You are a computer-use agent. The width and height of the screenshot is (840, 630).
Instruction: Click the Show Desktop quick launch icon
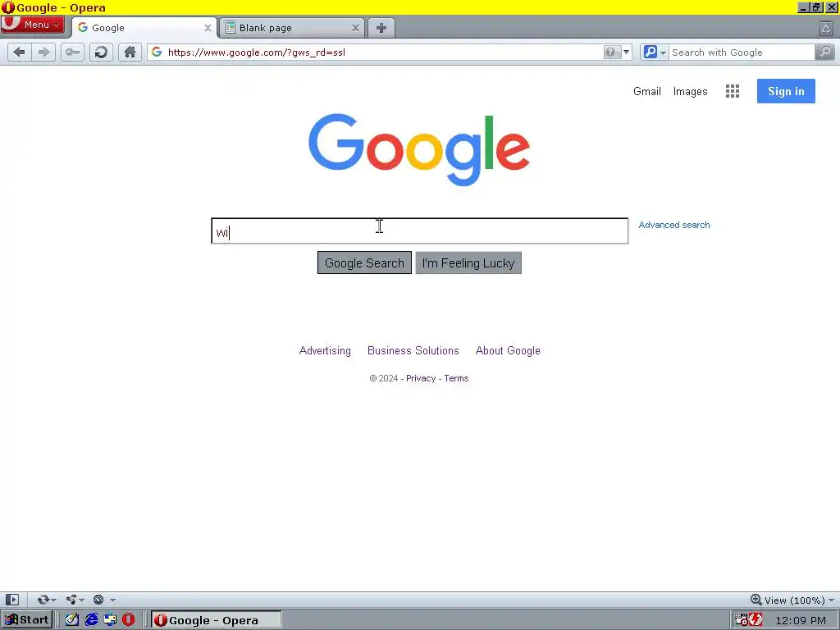pos(72,620)
